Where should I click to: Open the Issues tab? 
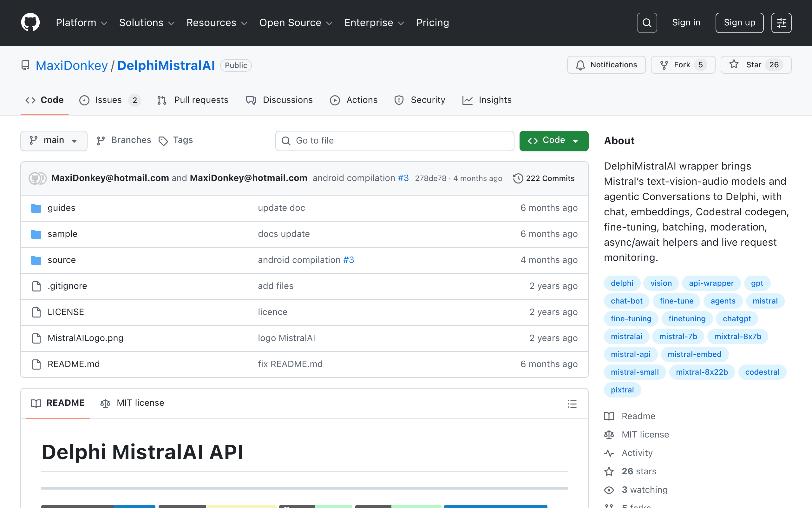(110, 100)
